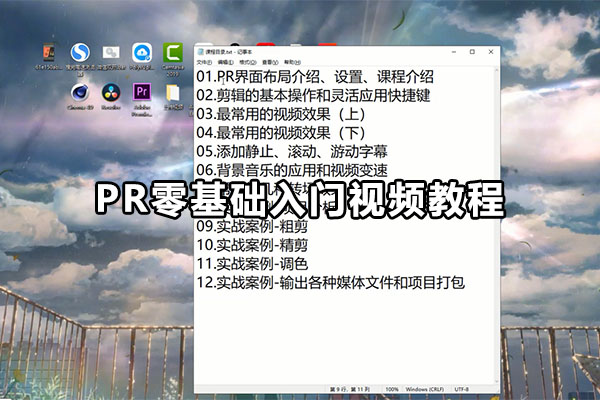Click the Notepad icon in title bar
The height and width of the screenshot is (400, 600).
pyautogui.click(x=201, y=52)
